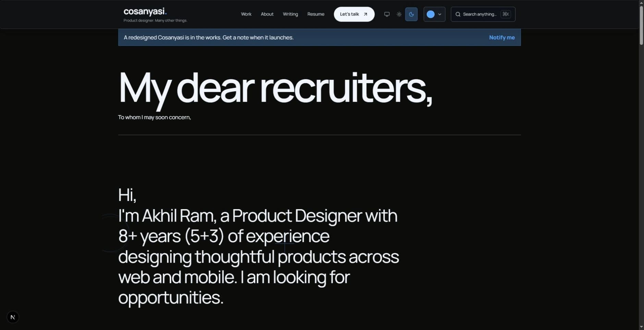Click the 'Hi,' greeting text
Screen dimensions: 644x330
coord(127,195)
